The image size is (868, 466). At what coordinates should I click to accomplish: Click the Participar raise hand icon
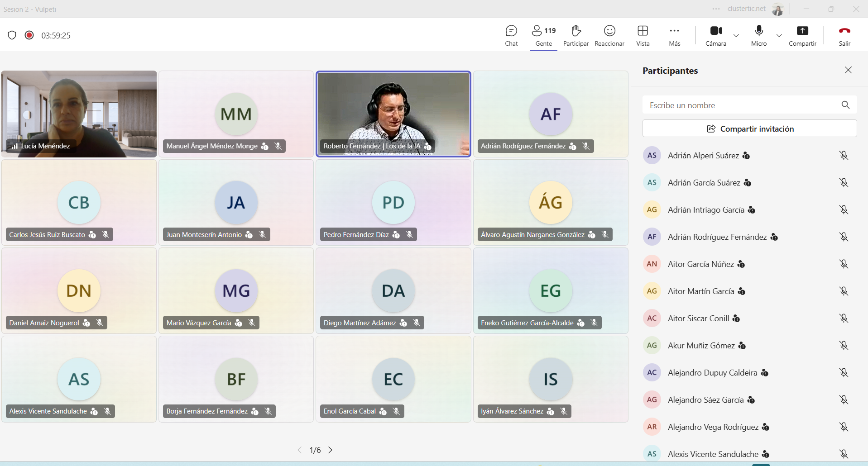(575, 35)
